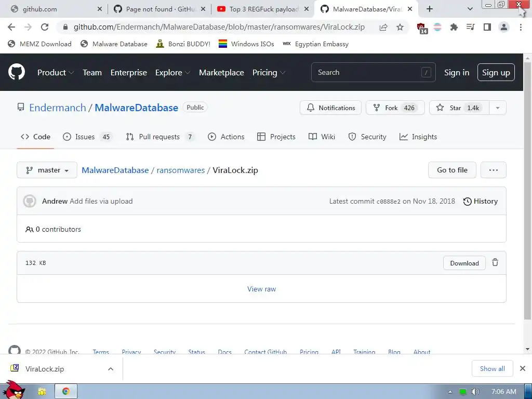Screen dimensions: 532x399
Task: Click the Download button
Action: point(464,263)
